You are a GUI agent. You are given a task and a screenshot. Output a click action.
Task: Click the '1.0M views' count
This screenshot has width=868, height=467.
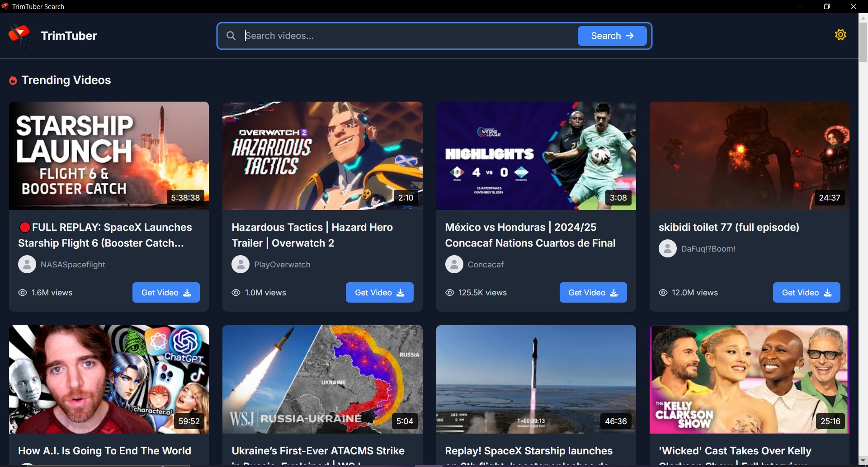click(265, 293)
